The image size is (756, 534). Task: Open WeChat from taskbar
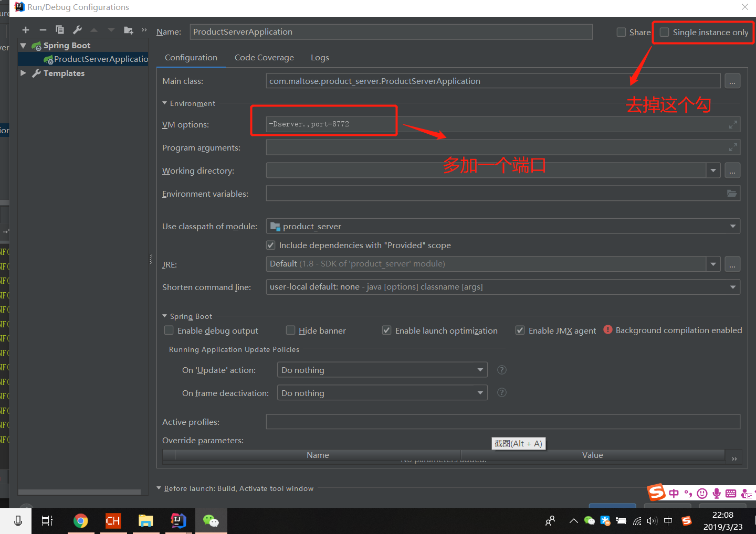[x=211, y=520]
